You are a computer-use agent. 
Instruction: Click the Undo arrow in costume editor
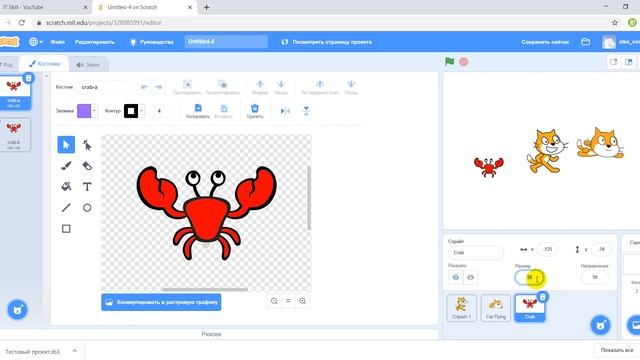(144, 87)
